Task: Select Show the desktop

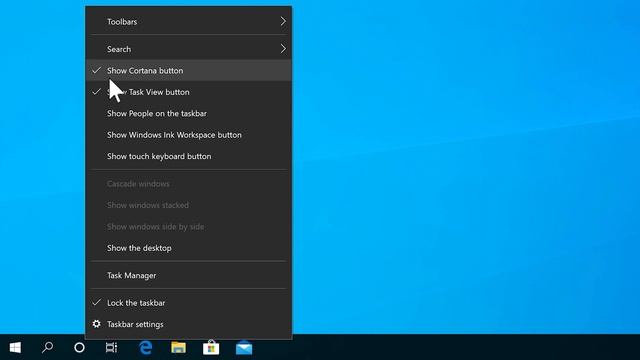Action: point(189,248)
